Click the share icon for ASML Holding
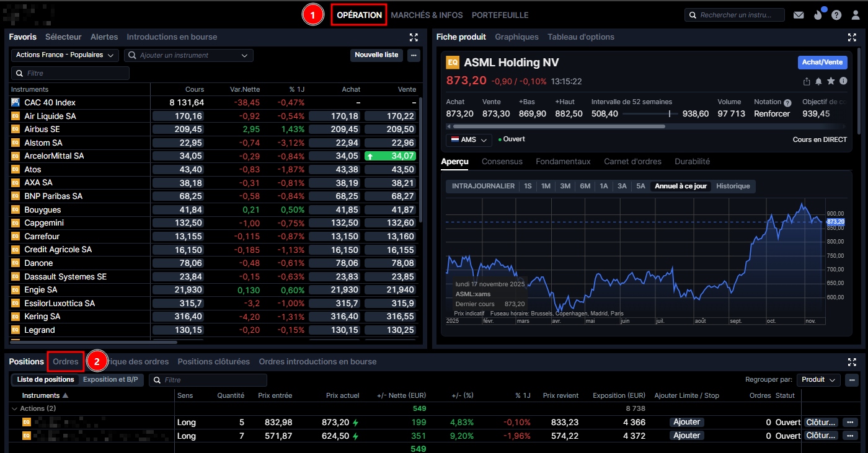The image size is (868, 453). pyautogui.click(x=807, y=81)
